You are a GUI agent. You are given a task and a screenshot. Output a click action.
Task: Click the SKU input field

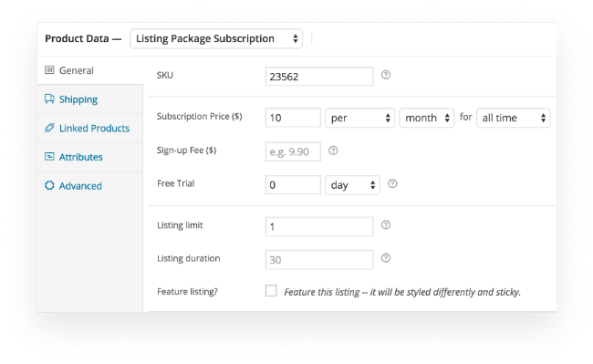click(319, 77)
